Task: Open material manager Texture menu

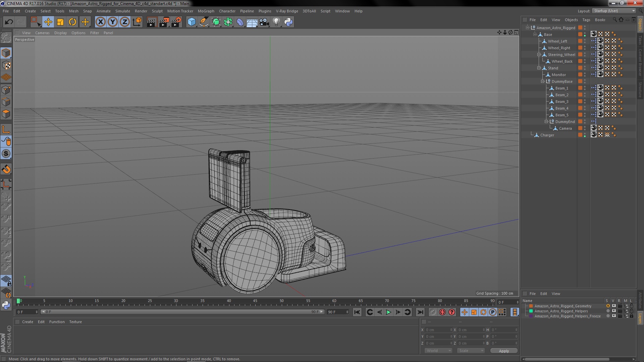Action: tap(75, 322)
